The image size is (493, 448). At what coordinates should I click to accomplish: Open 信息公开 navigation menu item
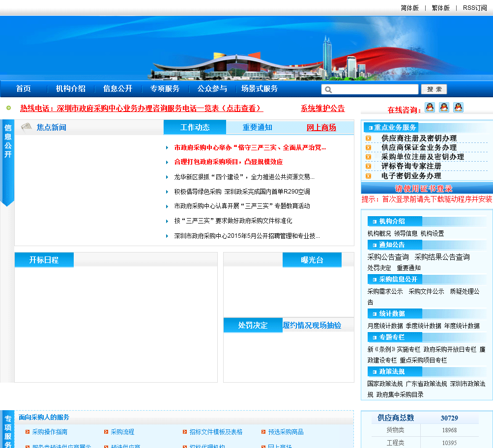(x=118, y=88)
